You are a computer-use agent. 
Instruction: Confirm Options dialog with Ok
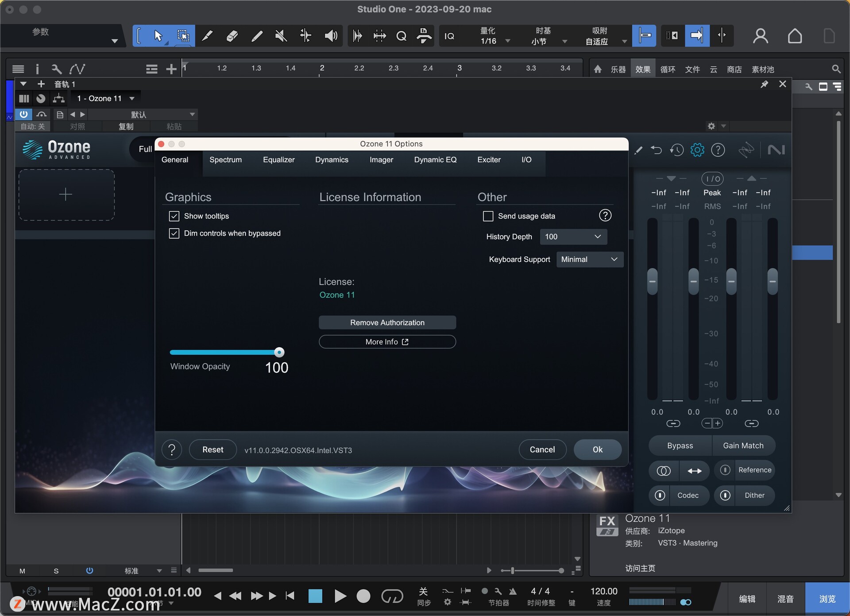598,450
